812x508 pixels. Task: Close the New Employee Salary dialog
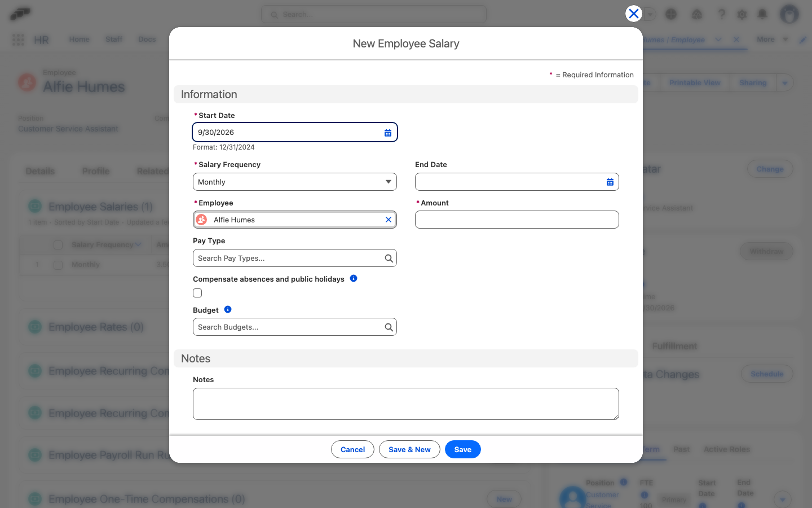tap(634, 14)
